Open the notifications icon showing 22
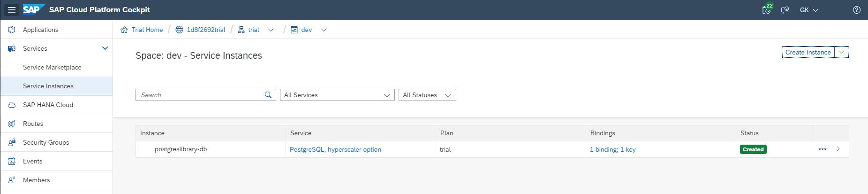The width and height of the screenshot is (868, 194). [x=767, y=10]
